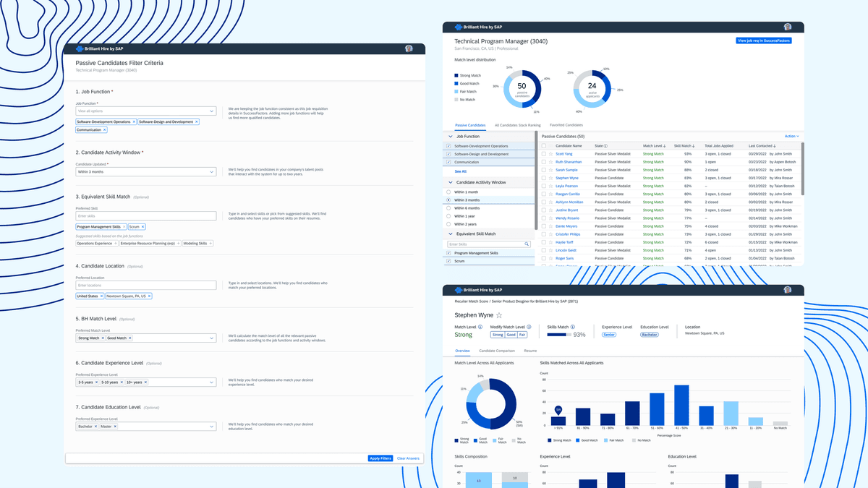The height and width of the screenshot is (488, 868).
Task: Tick the checkbox for Ruth Shanahan row
Action: [x=544, y=162]
